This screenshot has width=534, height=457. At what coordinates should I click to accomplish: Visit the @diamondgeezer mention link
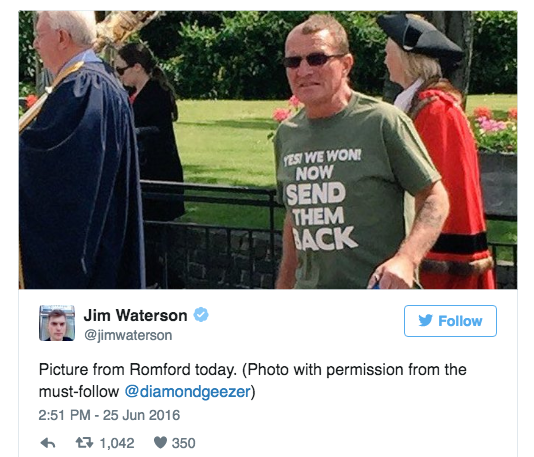point(188,392)
